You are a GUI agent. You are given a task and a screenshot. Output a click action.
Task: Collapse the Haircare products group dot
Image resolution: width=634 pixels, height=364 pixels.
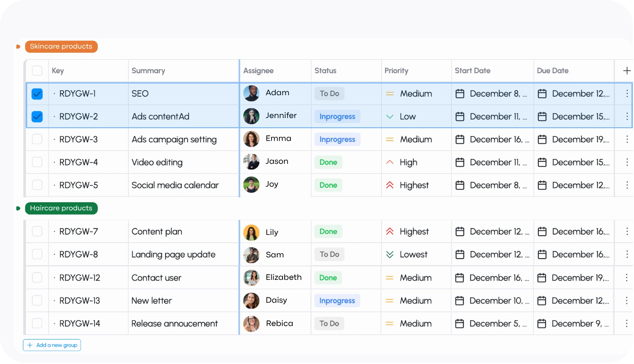pyautogui.click(x=18, y=208)
